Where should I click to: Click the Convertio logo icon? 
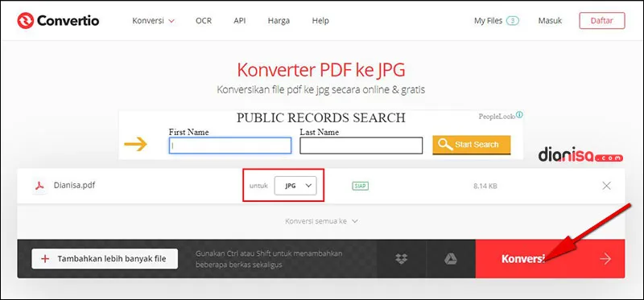(x=26, y=21)
